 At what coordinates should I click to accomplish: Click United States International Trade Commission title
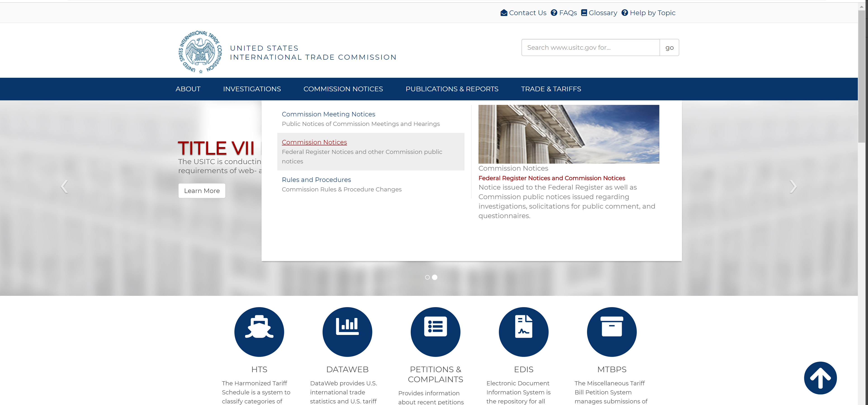313,53
